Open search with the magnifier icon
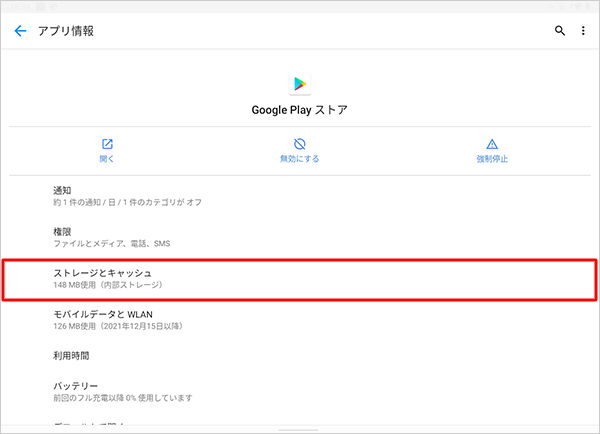The width and height of the screenshot is (600, 434). 560,31
